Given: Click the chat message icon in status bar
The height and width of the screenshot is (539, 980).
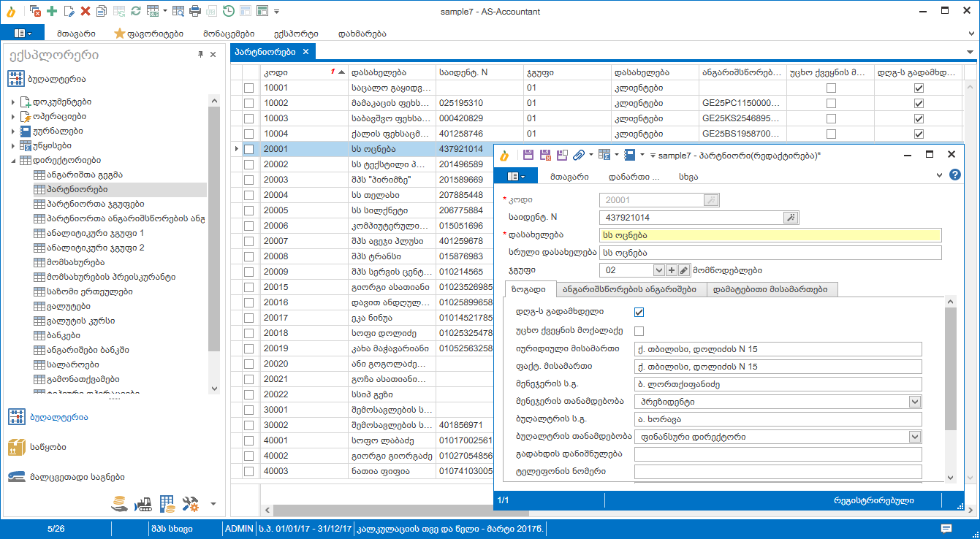Looking at the screenshot, I should tap(946, 528).
